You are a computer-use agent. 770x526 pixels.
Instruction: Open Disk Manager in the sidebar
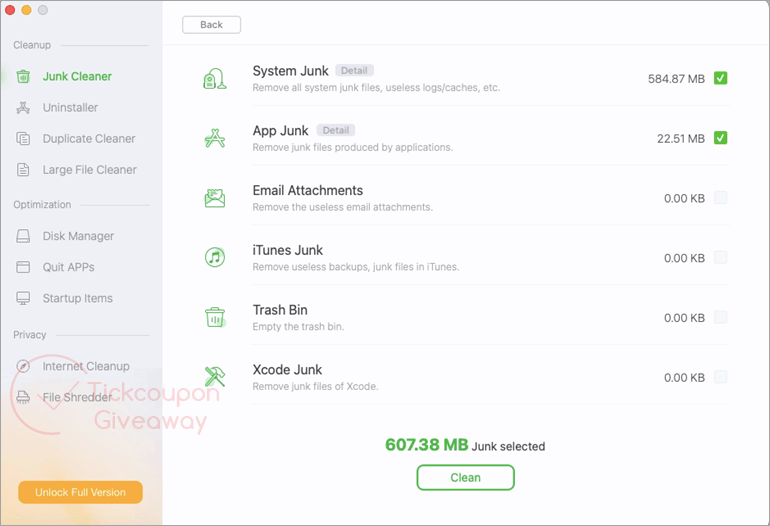pos(78,236)
